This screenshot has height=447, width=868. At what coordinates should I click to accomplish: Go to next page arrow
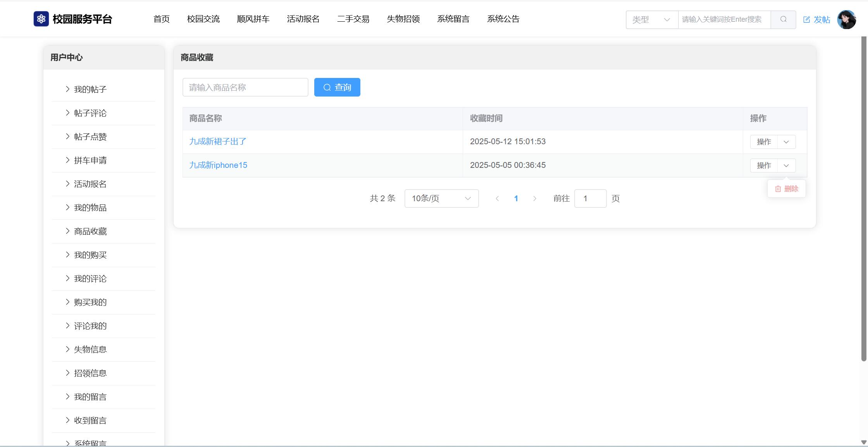tap(535, 198)
